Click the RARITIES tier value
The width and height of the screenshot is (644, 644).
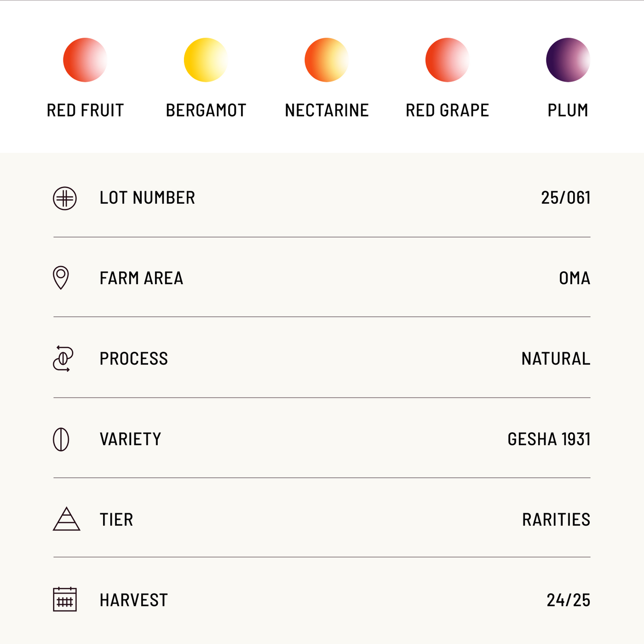[x=556, y=520]
